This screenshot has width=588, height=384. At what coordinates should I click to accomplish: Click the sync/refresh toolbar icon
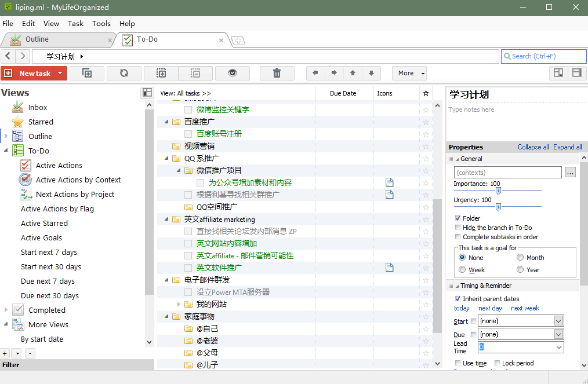(124, 73)
